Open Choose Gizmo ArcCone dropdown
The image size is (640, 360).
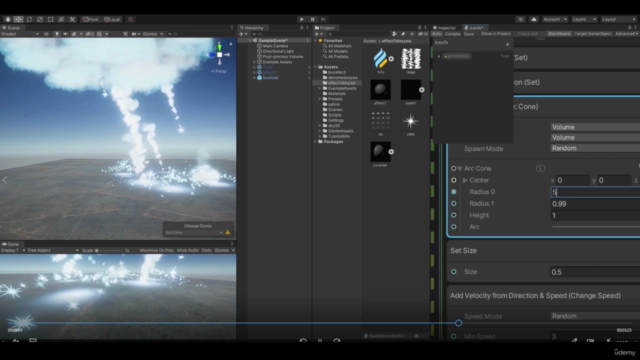pos(194,233)
